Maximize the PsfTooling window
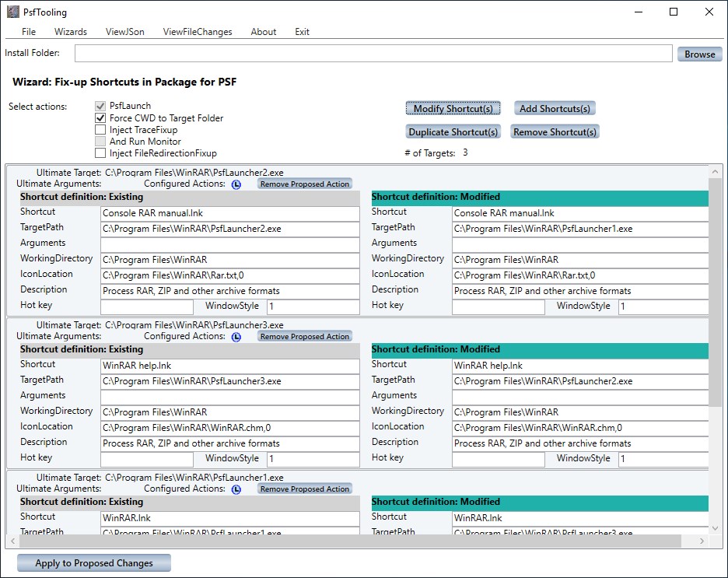Screen dimensions: 728x578 pos(674,12)
